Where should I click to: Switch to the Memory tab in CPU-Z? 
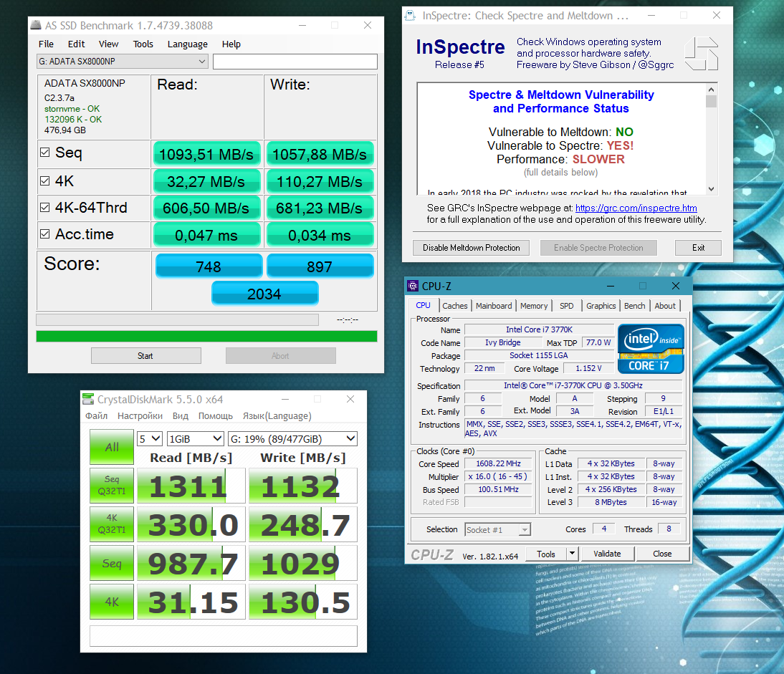tap(534, 306)
